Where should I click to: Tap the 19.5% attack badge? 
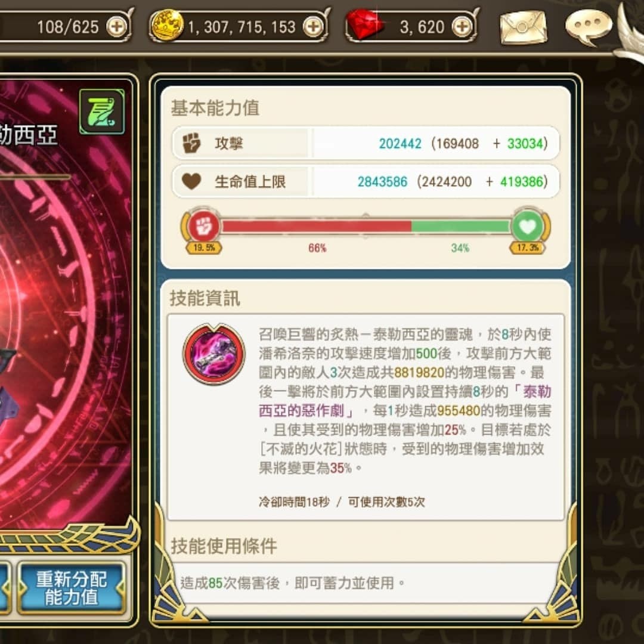coord(204,247)
